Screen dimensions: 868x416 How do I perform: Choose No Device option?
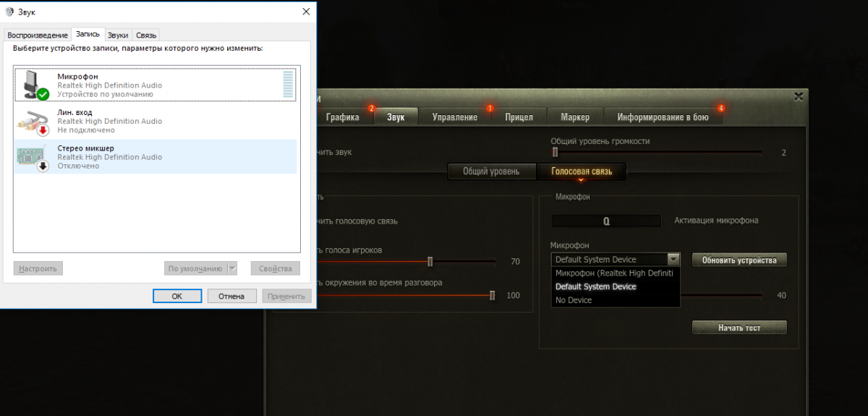616,300
